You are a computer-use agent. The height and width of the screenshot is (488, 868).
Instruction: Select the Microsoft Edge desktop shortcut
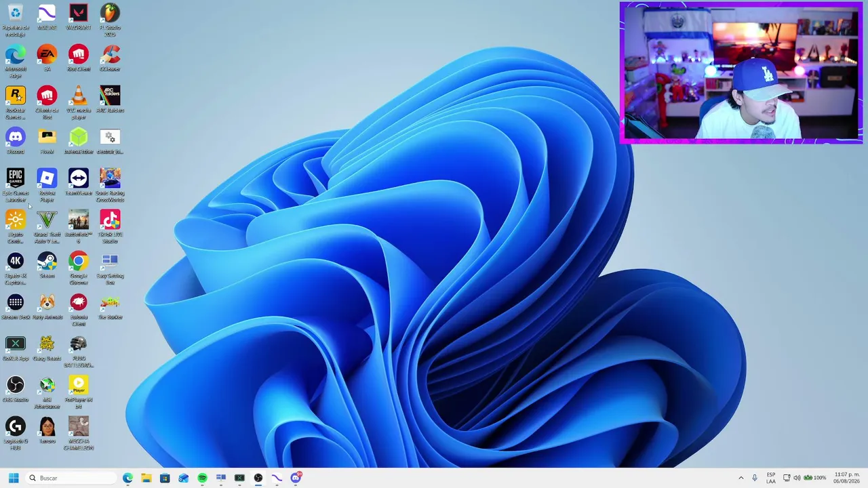pos(15,62)
